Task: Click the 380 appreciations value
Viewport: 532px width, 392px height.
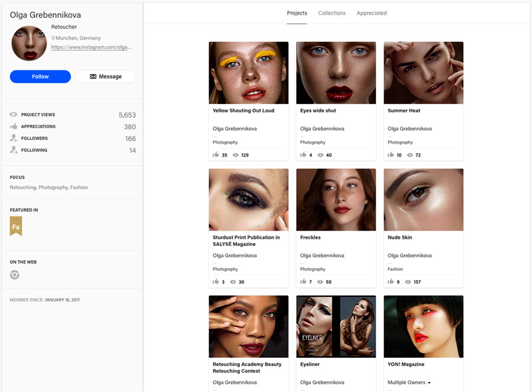Action: pos(130,127)
